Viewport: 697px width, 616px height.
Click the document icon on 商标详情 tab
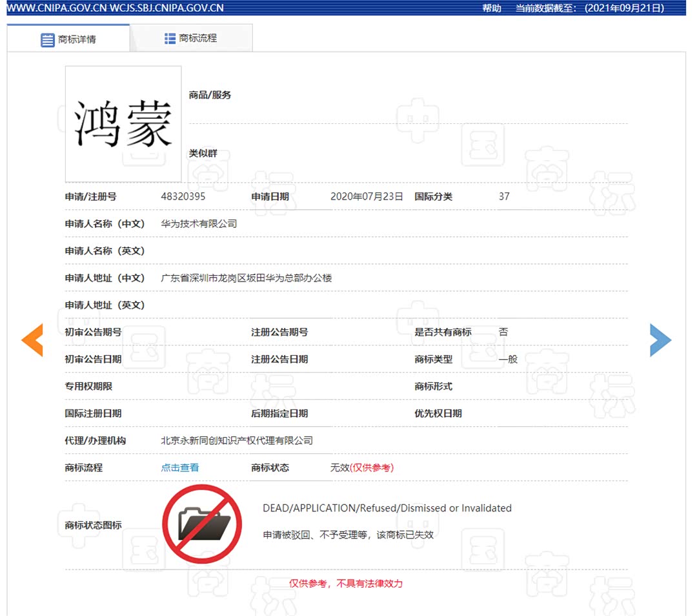coord(48,39)
